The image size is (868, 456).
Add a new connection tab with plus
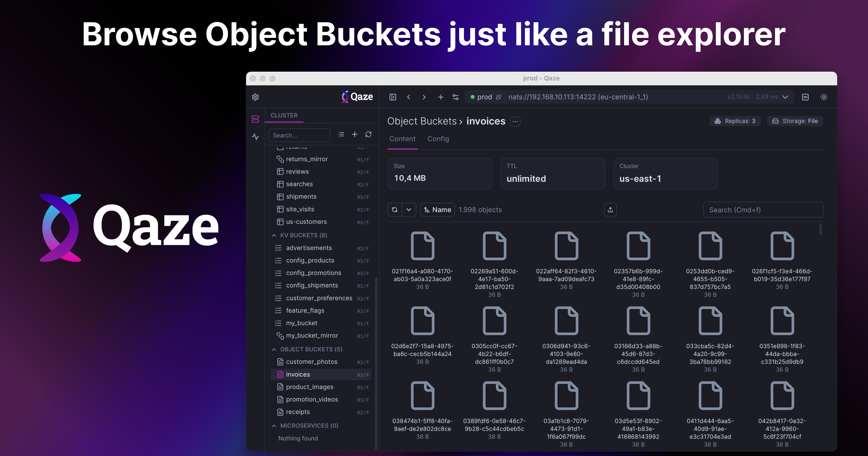[x=441, y=97]
